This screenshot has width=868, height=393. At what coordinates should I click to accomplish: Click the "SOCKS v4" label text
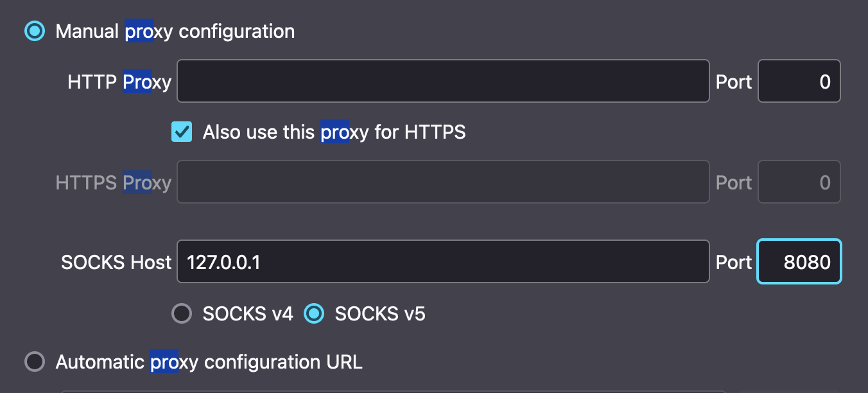(x=248, y=313)
